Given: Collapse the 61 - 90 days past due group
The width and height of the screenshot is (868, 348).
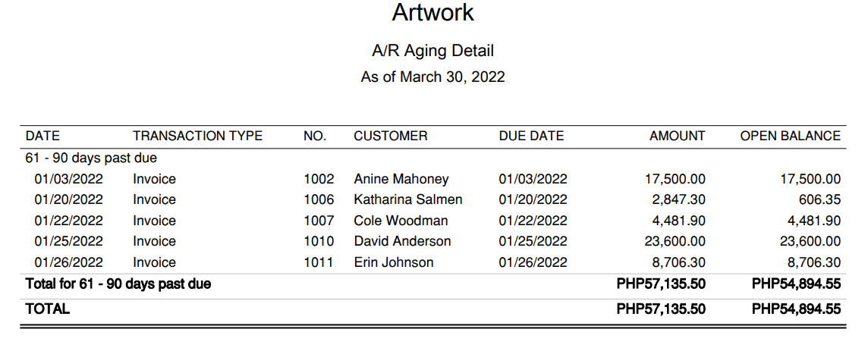Looking at the screenshot, I should 91,158.
